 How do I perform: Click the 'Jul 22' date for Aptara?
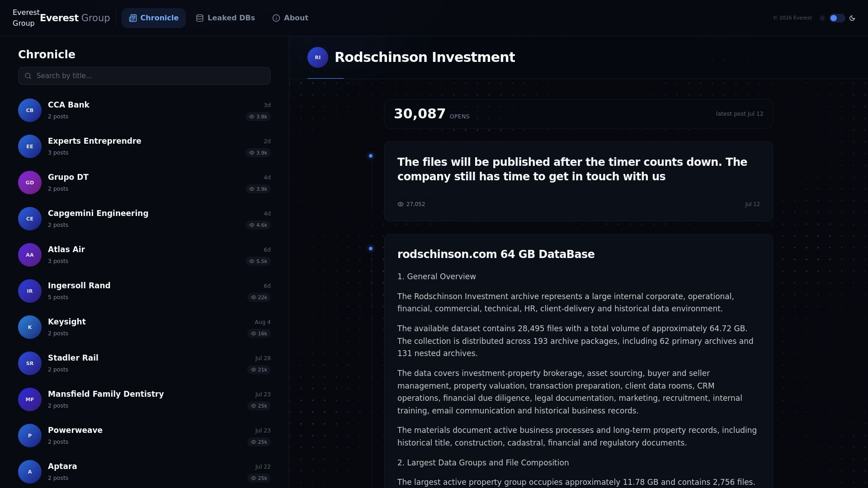pos(263,467)
